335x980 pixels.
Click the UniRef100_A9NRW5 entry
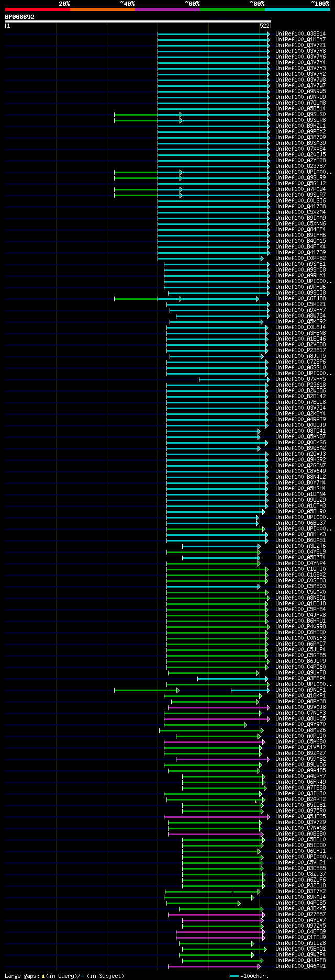(x=300, y=92)
